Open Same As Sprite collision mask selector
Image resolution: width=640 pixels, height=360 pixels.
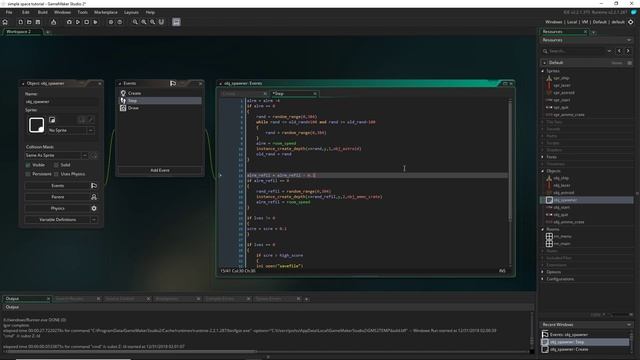84,156
